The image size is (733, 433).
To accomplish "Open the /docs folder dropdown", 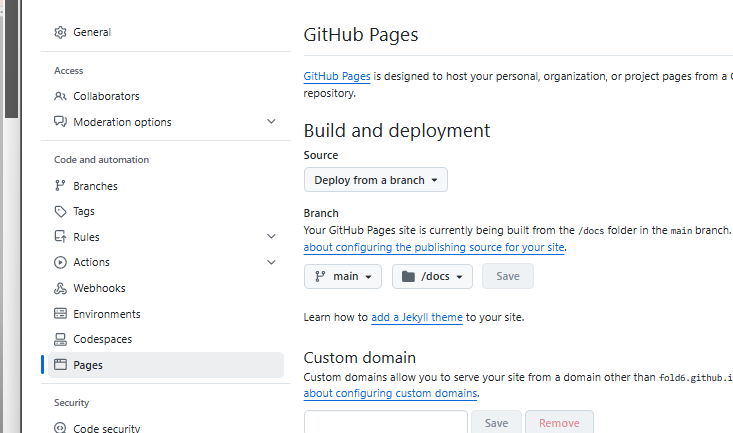I will pos(432,276).
